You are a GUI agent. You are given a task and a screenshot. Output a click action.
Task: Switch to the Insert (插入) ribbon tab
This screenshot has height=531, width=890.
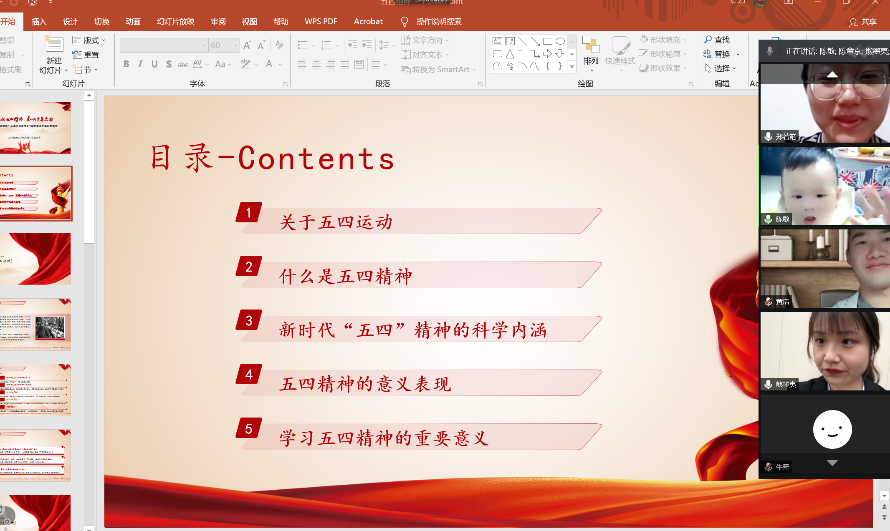click(x=39, y=21)
